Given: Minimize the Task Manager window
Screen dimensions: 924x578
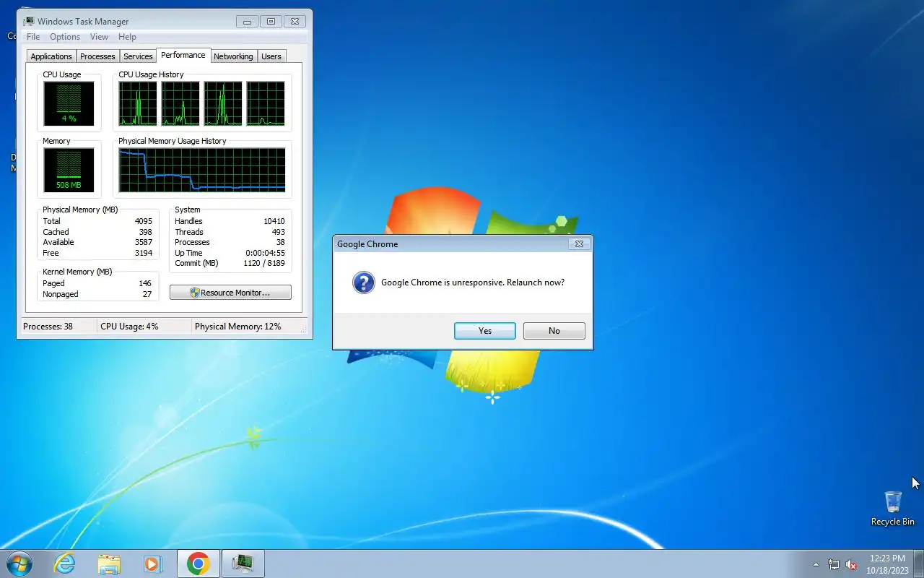Looking at the screenshot, I should pos(247,22).
